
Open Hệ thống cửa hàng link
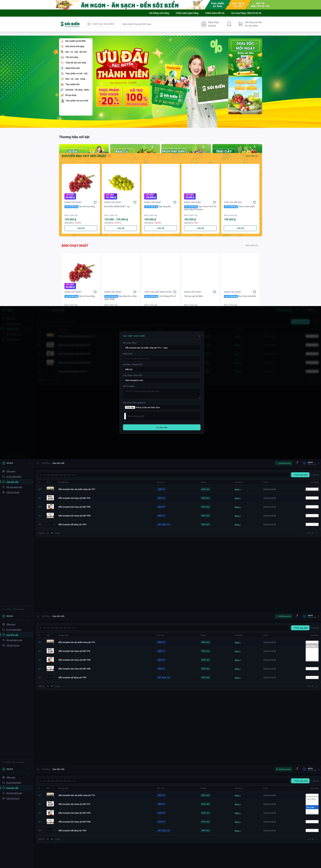pos(159,13)
